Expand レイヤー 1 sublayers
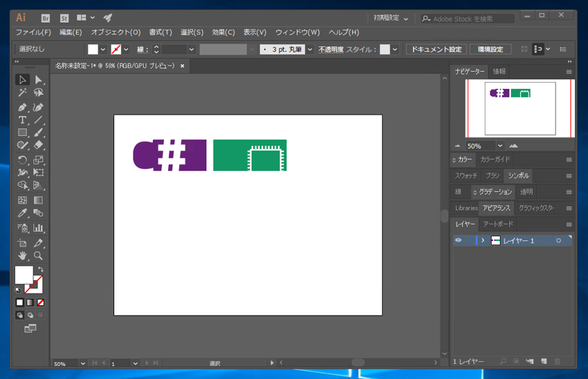Image resolution: width=588 pixels, height=379 pixels. pyautogui.click(x=483, y=240)
